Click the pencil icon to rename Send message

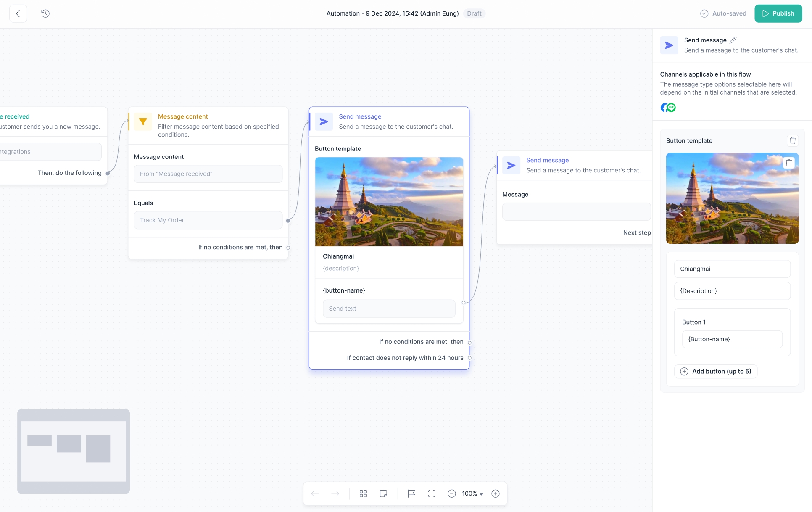[x=733, y=40]
